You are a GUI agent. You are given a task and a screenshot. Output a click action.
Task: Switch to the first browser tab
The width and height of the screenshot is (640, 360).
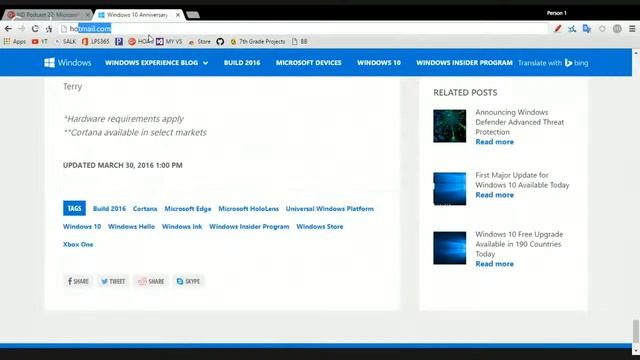point(47,15)
